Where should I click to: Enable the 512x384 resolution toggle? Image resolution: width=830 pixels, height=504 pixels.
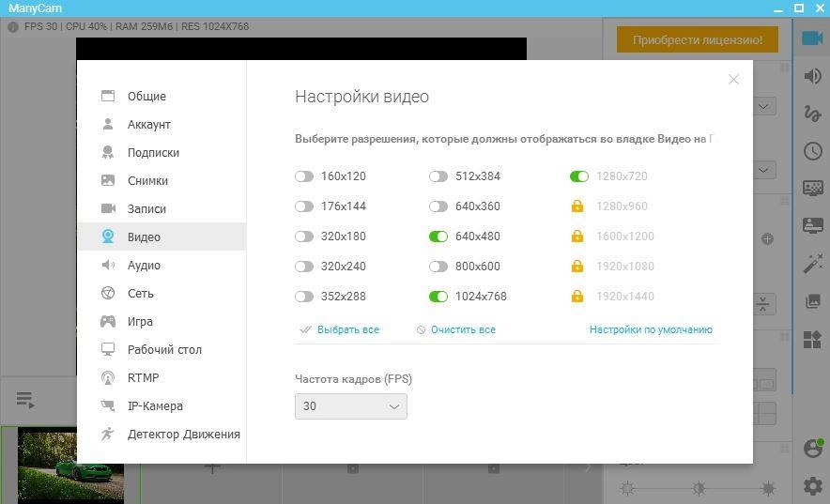pos(438,176)
